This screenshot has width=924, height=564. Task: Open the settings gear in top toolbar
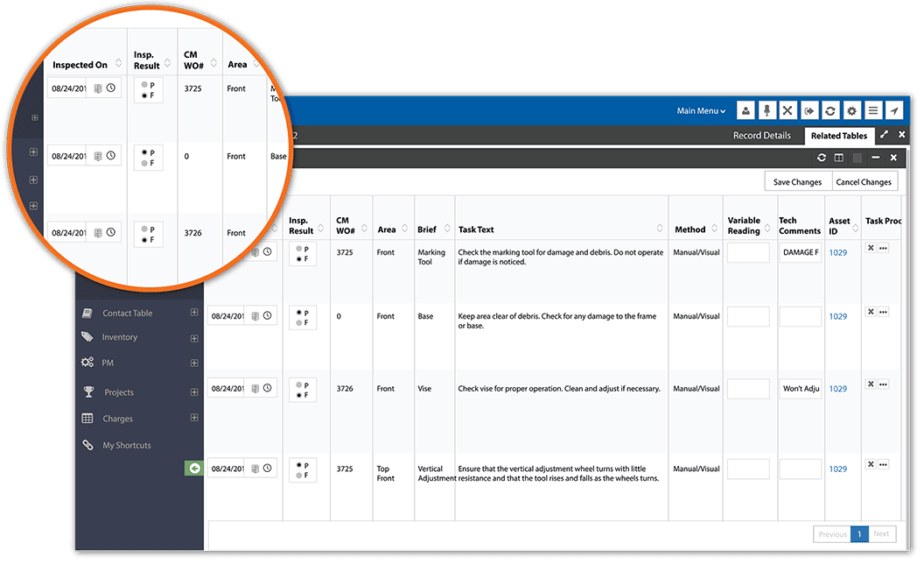pyautogui.click(x=851, y=110)
